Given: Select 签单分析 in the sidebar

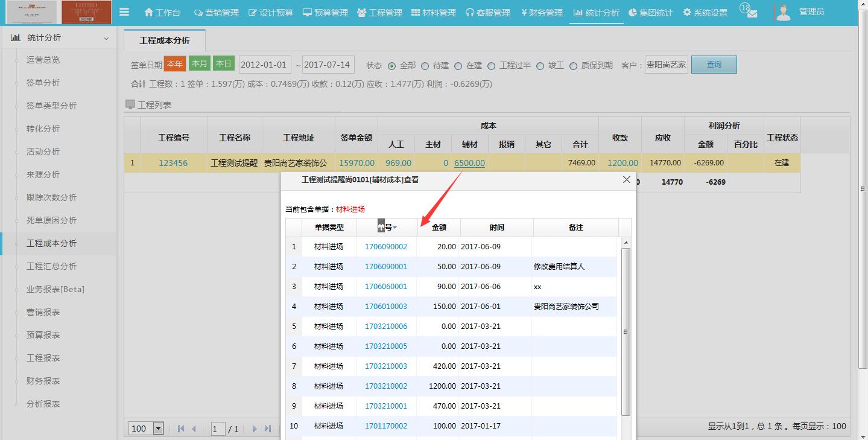Looking at the screenshot, I should (43, 83).
